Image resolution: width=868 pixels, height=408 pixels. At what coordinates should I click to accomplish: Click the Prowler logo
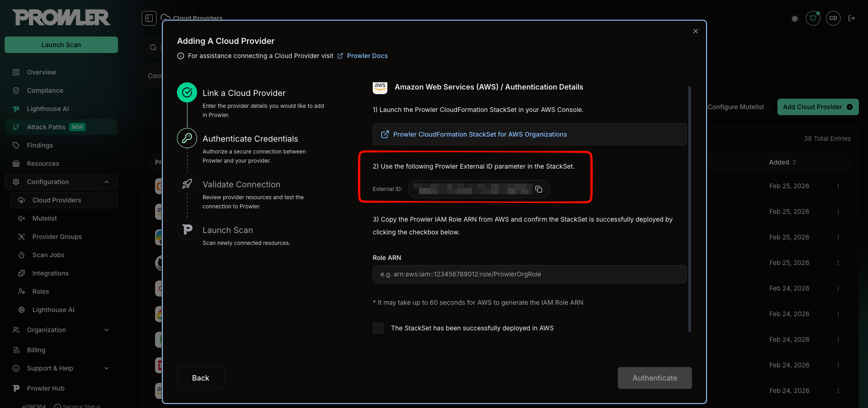pyautogui.click(x=61, y=18)
